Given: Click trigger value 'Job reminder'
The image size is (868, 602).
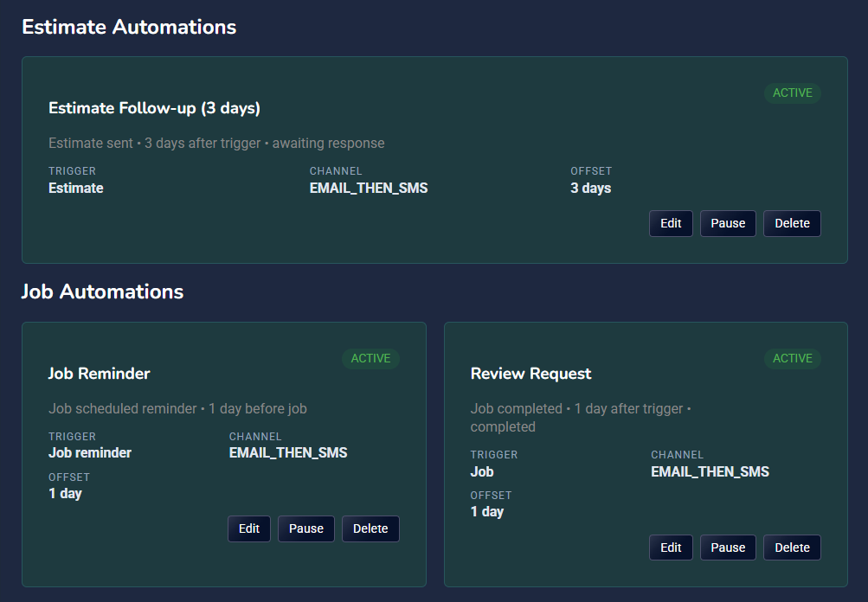Looking at the screenshot, I should 90,453.
